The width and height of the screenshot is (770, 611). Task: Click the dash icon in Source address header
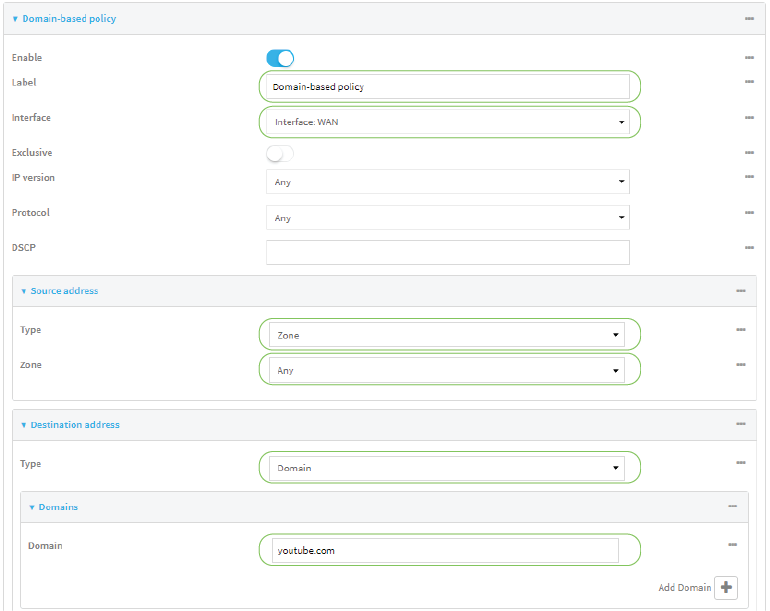tap(741, 291)
